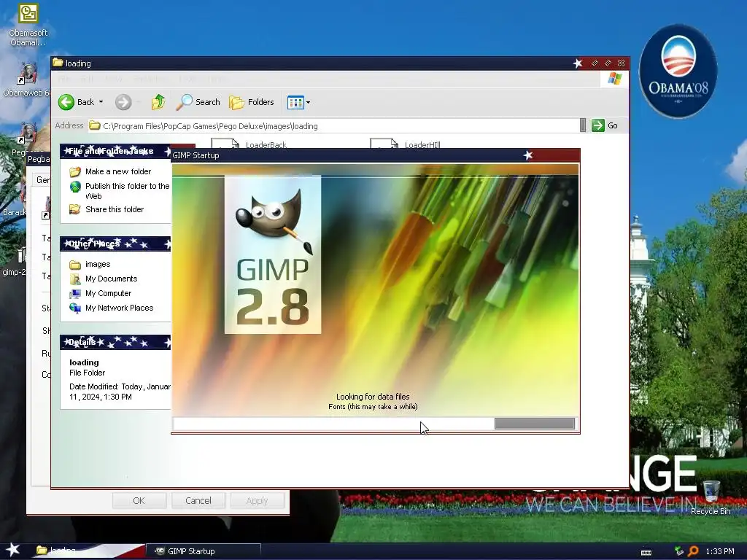Click the 1:33 PM clock

(720, 551)
